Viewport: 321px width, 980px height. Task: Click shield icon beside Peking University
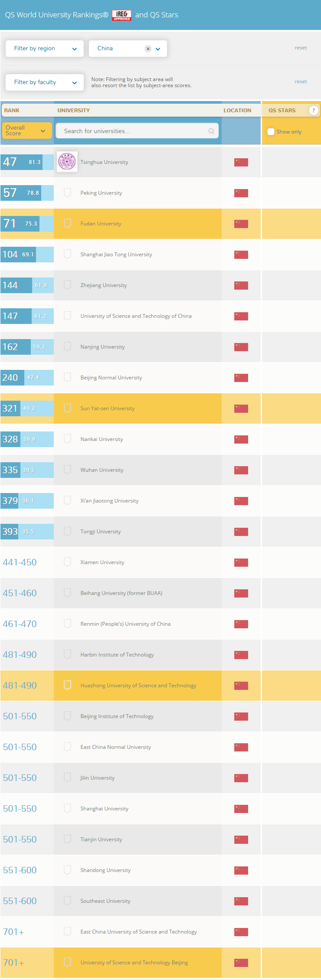click(67, 193)
